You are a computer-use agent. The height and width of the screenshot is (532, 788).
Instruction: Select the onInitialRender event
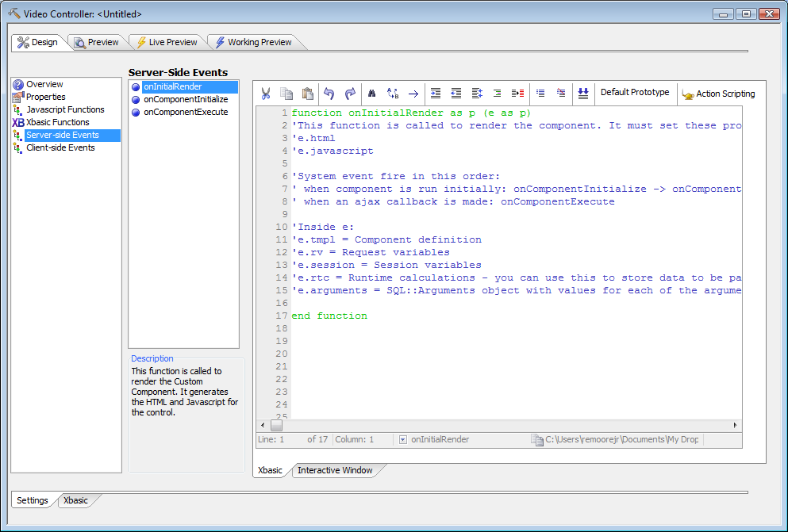tap(190, 87)
